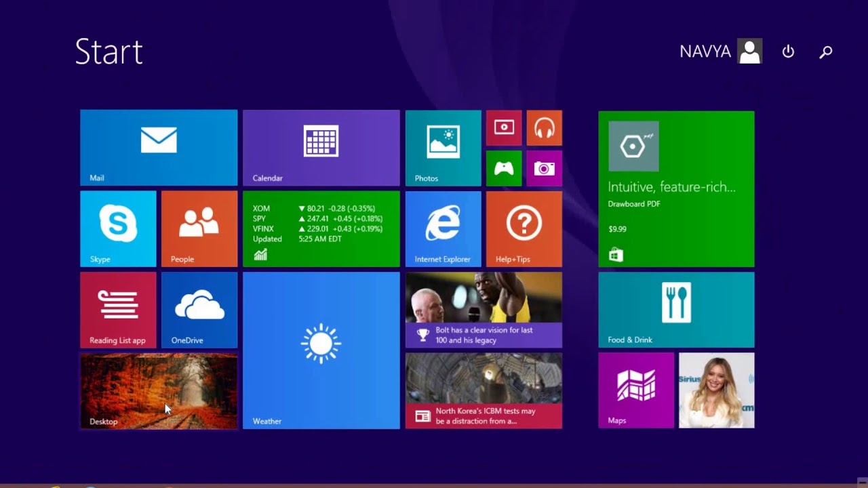Open the Reading List app tile

pyautogui.click(x=118, y=310)
